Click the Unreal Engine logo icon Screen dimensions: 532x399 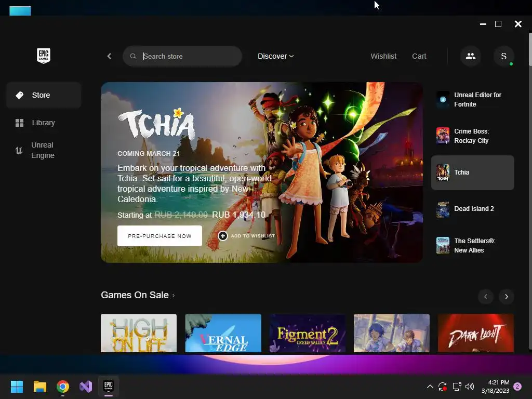point(19,150)
